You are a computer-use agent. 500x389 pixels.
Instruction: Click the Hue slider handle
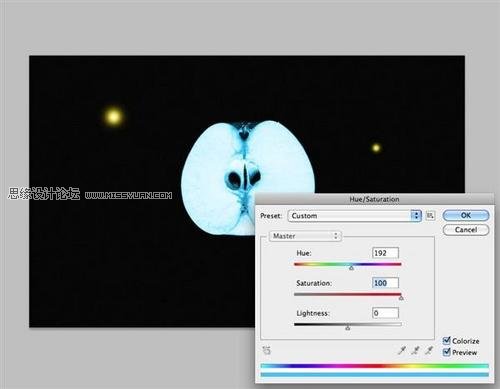(351, 268)
